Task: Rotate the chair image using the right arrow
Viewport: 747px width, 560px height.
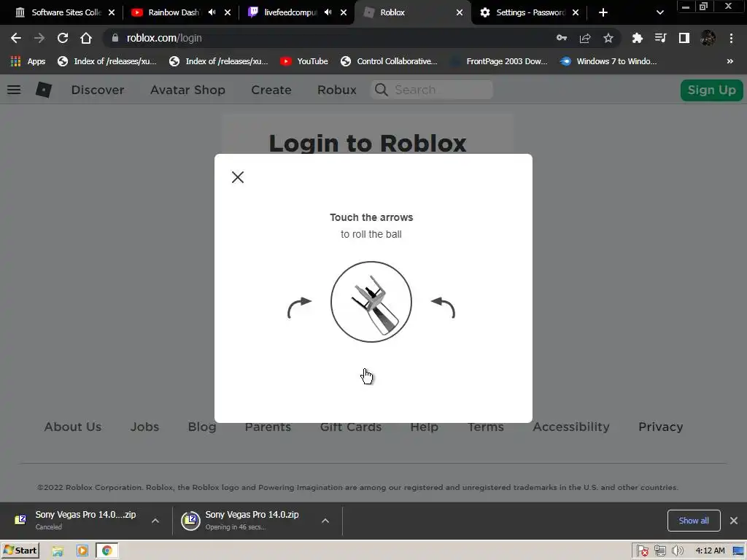Action: pyautogui.click(x=443, y=308)
